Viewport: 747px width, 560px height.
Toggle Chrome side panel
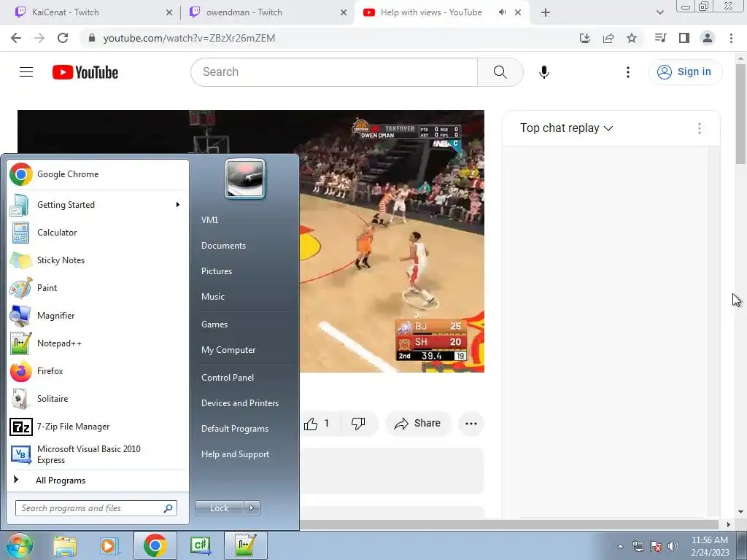(684, 38)
